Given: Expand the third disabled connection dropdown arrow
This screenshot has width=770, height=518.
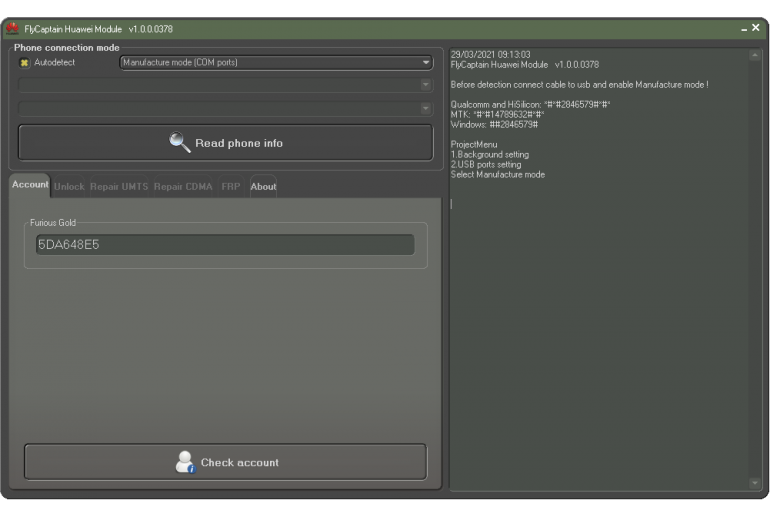Looking at the screenshot, I should pyautogui.click(x=426, y=109).
